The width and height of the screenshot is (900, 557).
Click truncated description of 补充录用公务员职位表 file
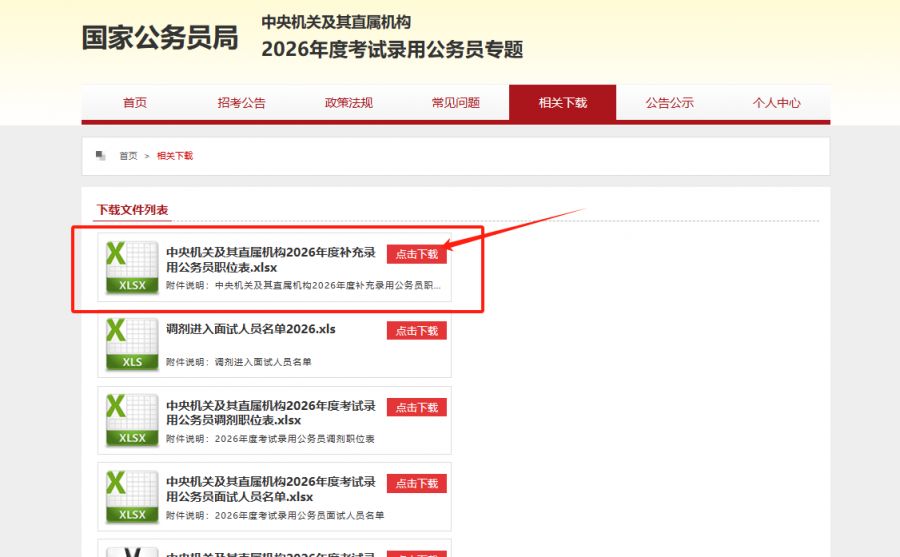click(304, 285)
